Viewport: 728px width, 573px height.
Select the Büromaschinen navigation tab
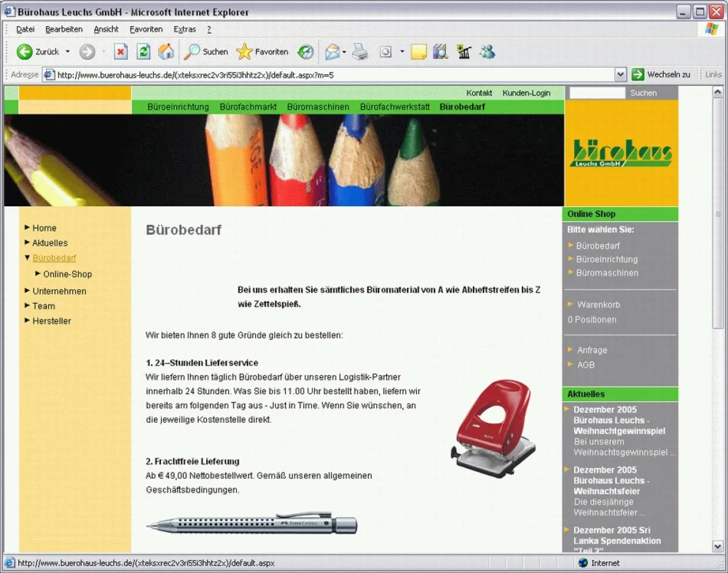click(318, 107)
